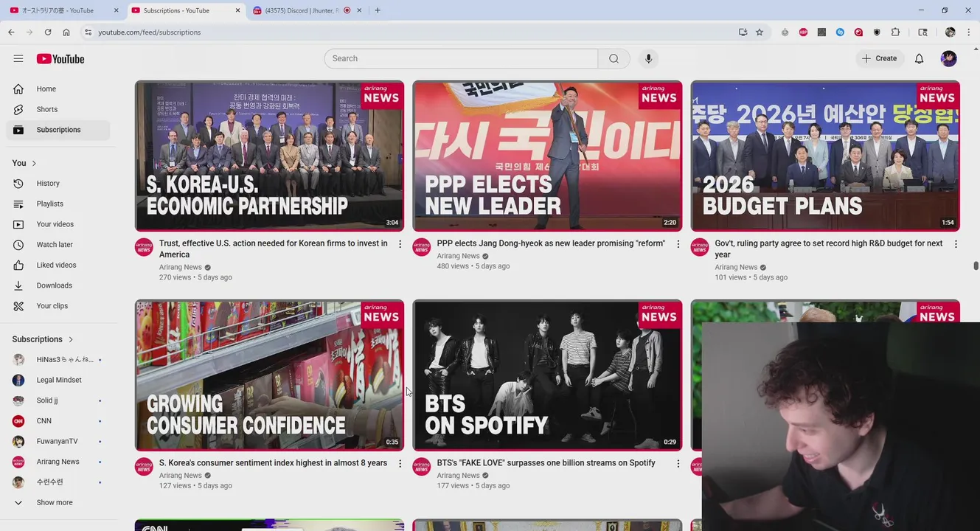
Task: Play BTS on Spotify thumbnail
Action: click(547, 375)
